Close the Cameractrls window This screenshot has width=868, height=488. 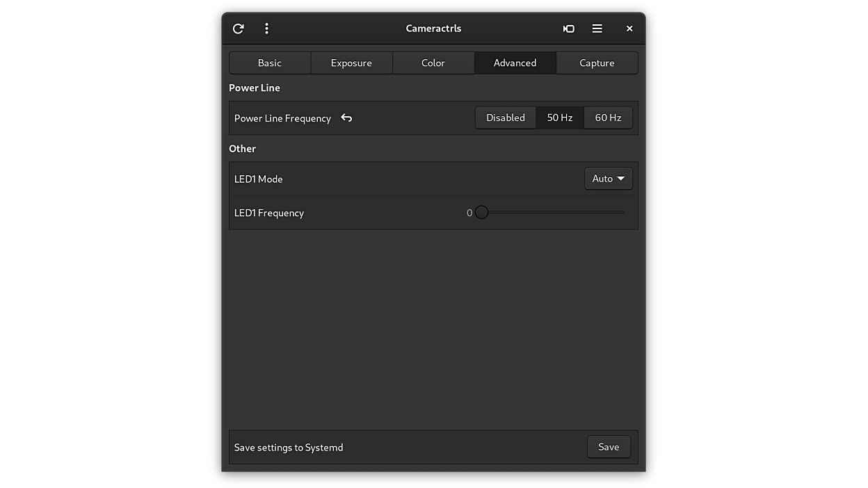pos(629,29)
